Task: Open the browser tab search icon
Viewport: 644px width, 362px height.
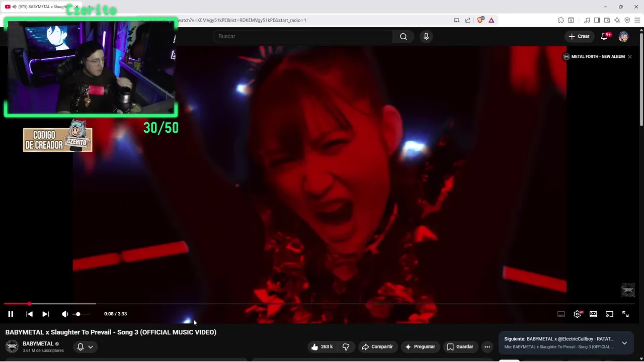Action: click(571, 20)
